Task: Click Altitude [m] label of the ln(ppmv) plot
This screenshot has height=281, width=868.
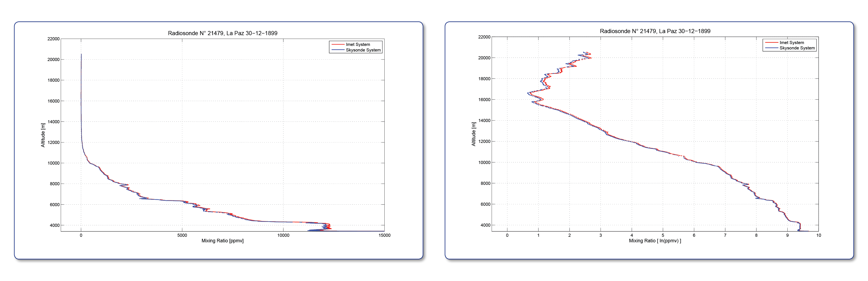Action: coord(473,134)
